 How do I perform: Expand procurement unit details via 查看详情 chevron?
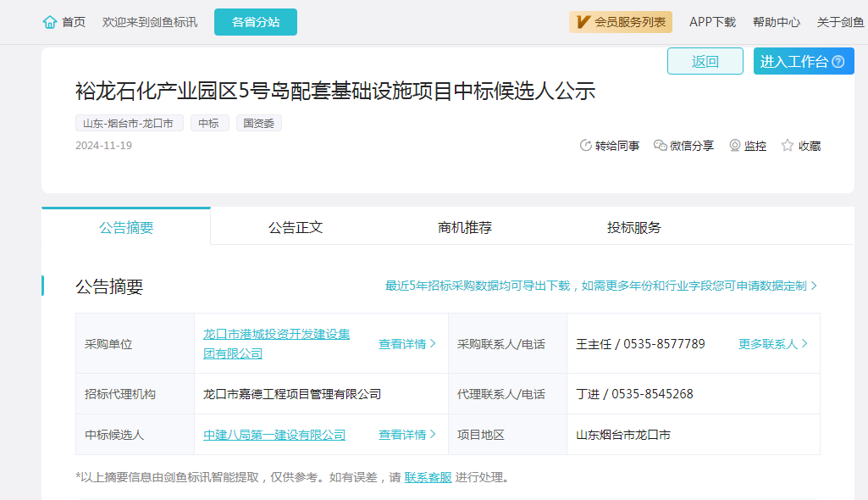coord(431,343)
